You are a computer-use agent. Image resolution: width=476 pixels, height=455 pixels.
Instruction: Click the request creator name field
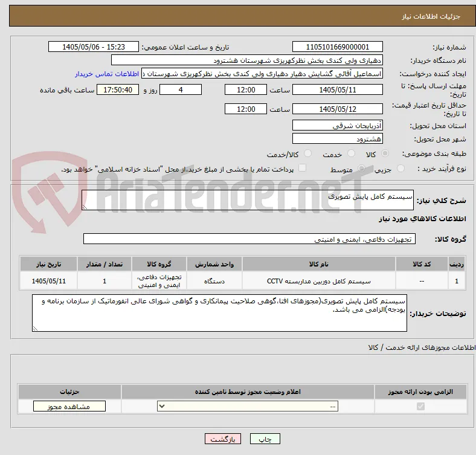[x=262, y=74]
